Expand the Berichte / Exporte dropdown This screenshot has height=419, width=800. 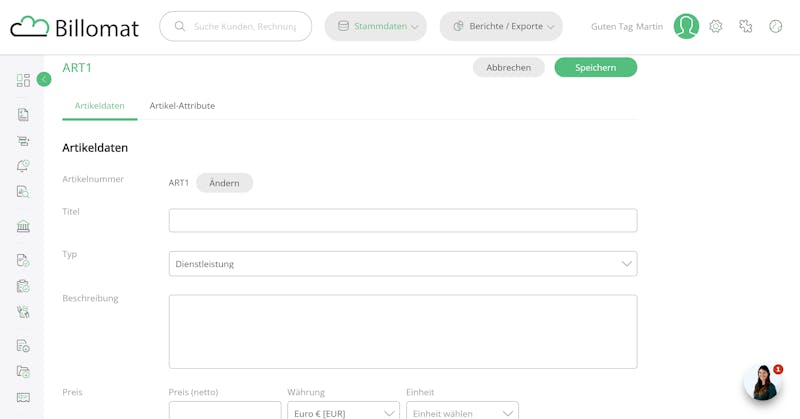click(501, 26)
